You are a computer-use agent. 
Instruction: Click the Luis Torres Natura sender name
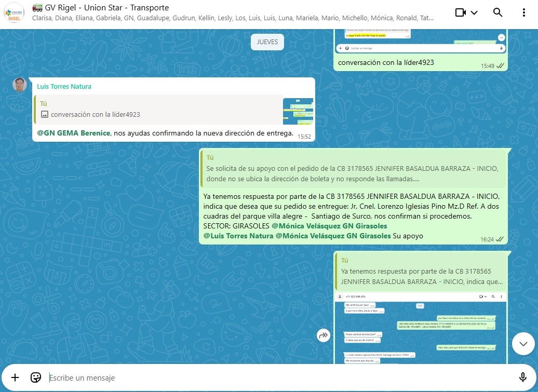click(64, 87)
